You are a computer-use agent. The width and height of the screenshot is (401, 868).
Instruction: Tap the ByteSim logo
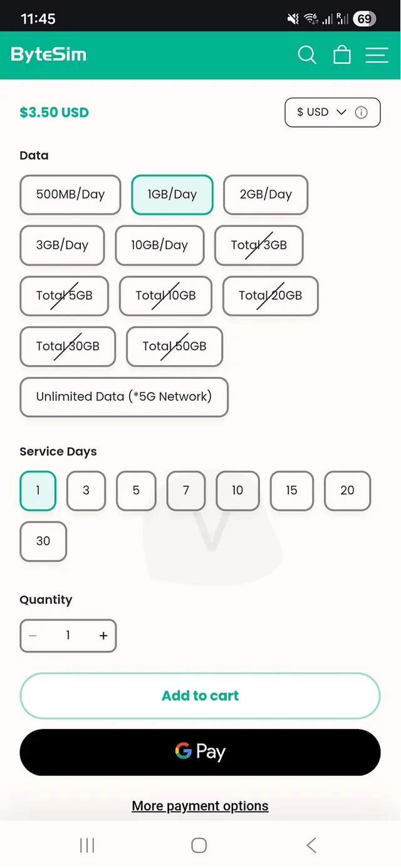click(49, 55)
